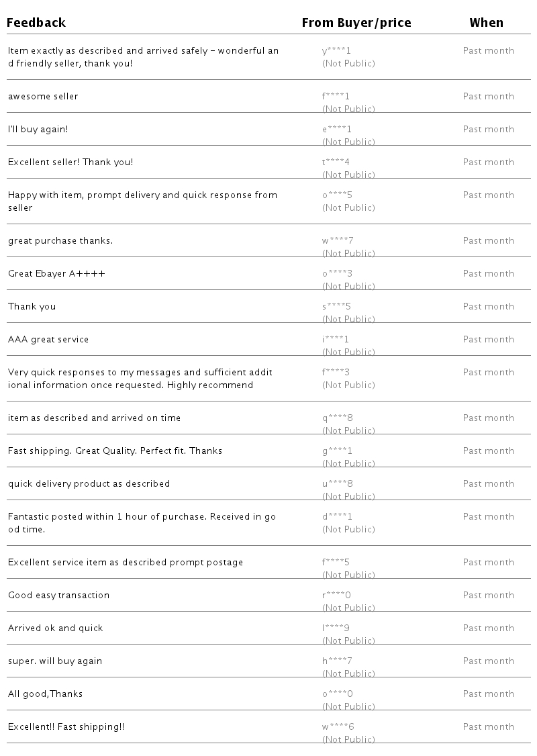Viewport: 537px width, 756px height.
Task: Open buyer l****9 profile
Action: (336, 628)
